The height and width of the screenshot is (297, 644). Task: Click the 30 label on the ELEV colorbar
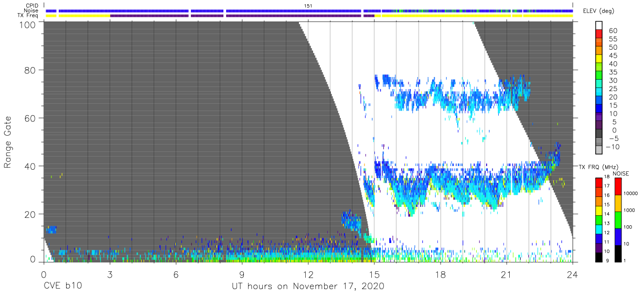click(613, 81)
